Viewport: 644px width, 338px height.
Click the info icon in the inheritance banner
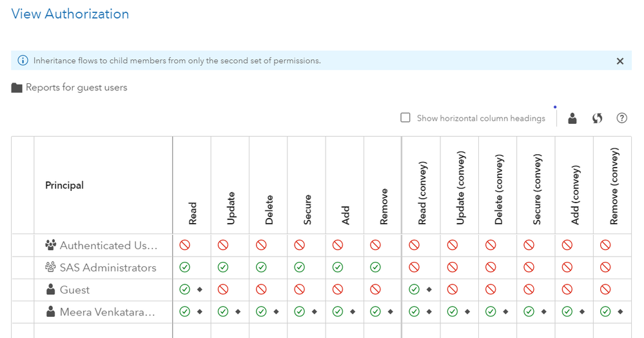tap(23, 61)
